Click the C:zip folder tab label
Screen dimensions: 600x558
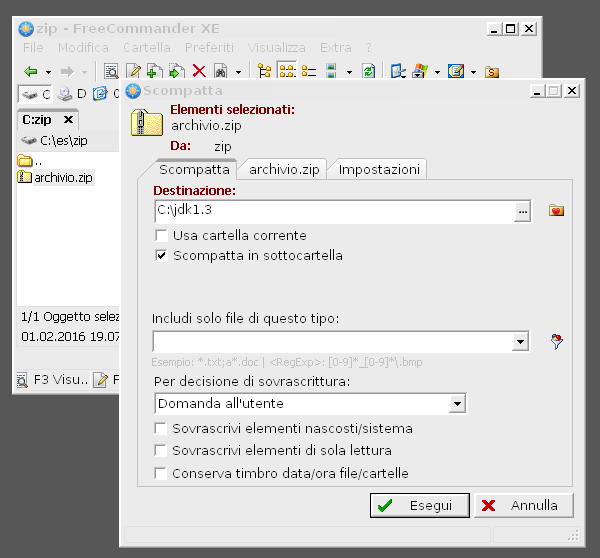pyautogui.click(x=37, y=120)
